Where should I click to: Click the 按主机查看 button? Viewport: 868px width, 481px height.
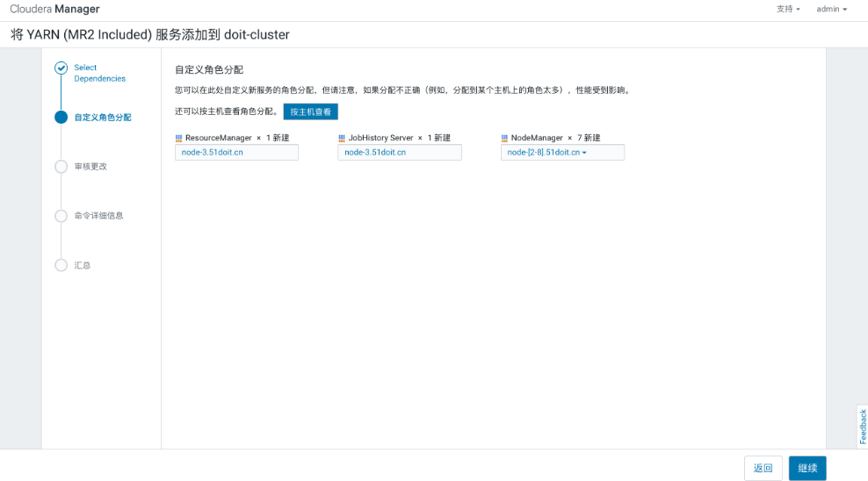[310, 111]
